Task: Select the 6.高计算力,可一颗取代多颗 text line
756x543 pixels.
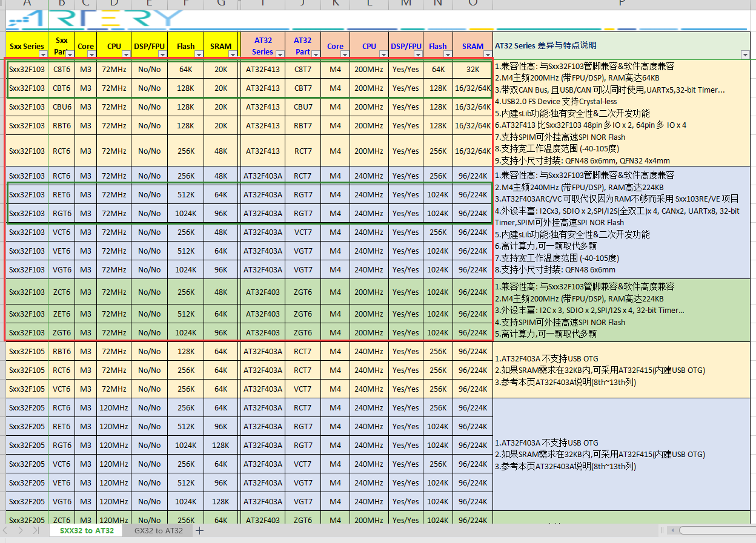Action: tap(546, 246)
